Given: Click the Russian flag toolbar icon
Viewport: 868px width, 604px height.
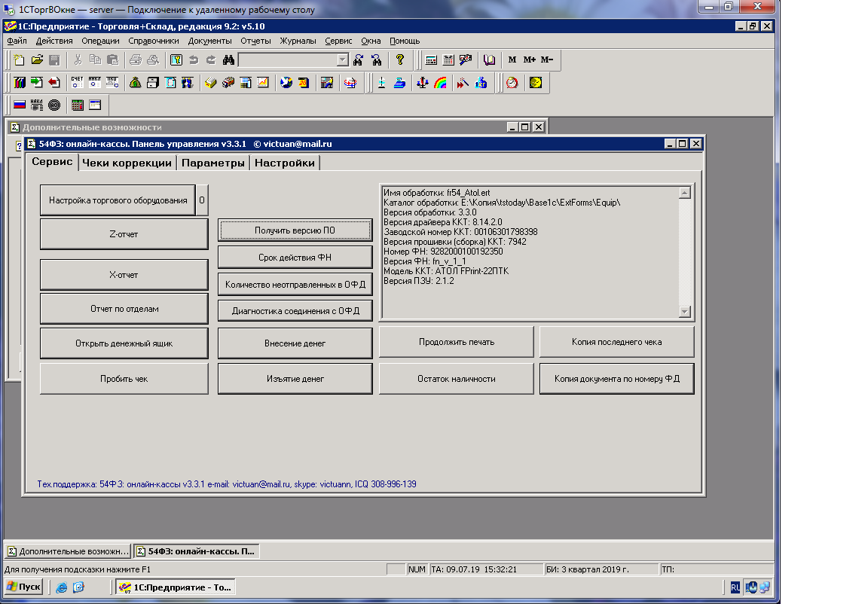Looking at the screenshot, I should (20, 105).
